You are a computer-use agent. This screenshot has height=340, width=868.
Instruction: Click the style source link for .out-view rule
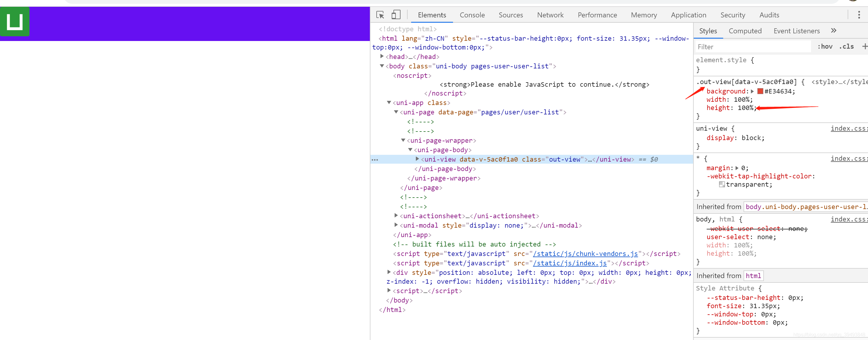(839, 82)
